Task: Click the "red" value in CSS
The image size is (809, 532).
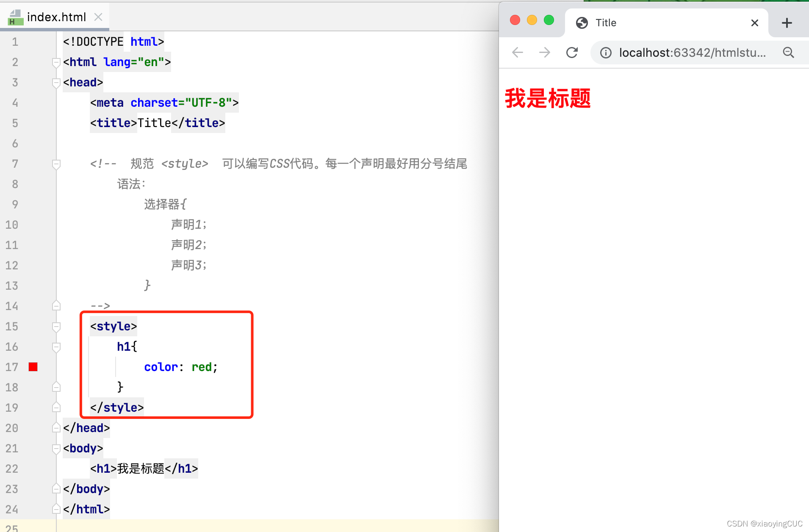Action: click(202, 367)
